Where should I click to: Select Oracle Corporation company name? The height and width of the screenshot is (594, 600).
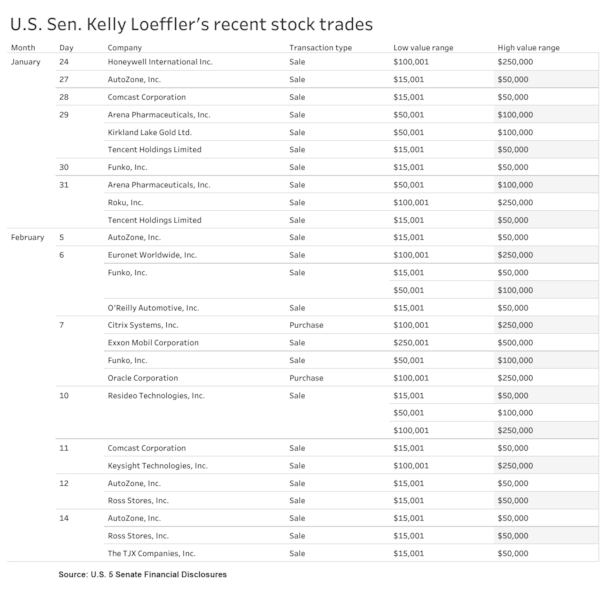[143, 378]
